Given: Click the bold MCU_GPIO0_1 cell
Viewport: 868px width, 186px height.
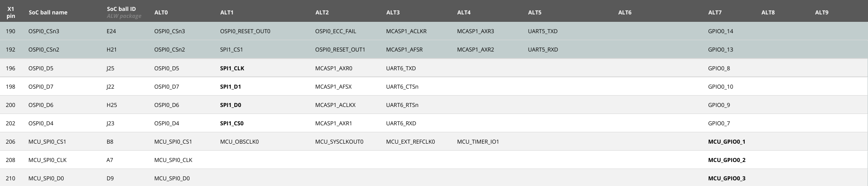Looking at the screenshot, I should (726, 141).
